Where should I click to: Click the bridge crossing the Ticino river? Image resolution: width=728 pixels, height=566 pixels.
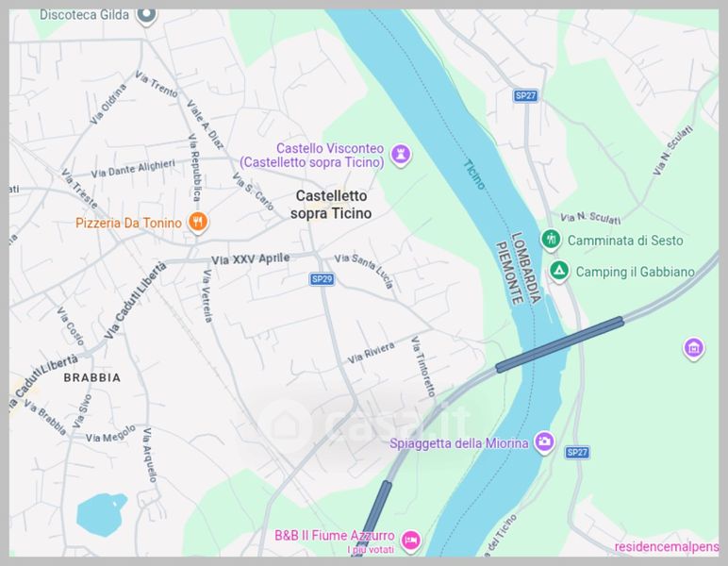559,344
